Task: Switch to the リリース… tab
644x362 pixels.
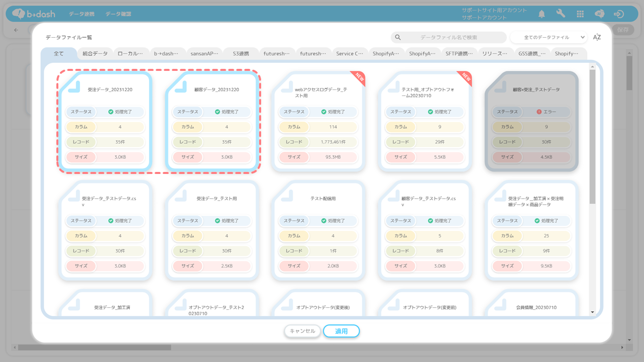Action: coord(496,53)
